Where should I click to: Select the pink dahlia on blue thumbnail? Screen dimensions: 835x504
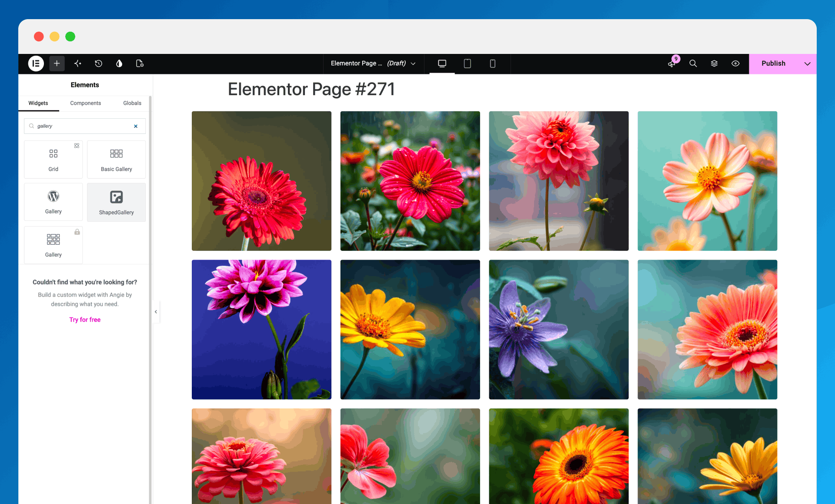(261, 330)
